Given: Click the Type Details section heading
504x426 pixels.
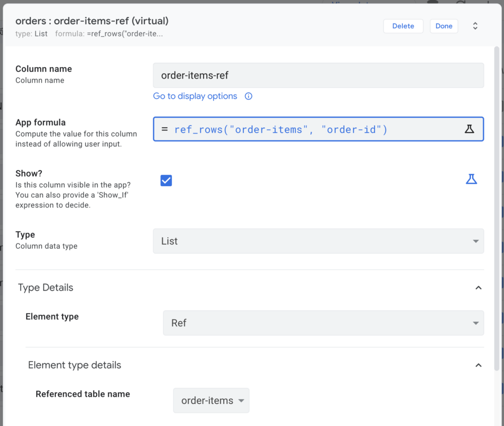Looking at the screenshot, I should [46, 288].
